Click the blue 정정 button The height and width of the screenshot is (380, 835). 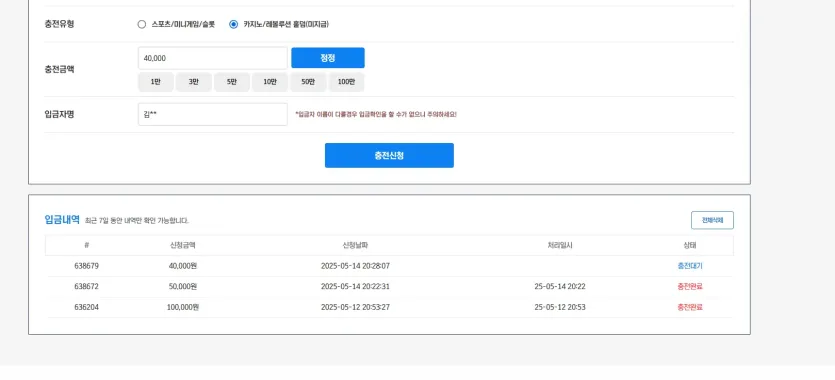coord(328,58)
